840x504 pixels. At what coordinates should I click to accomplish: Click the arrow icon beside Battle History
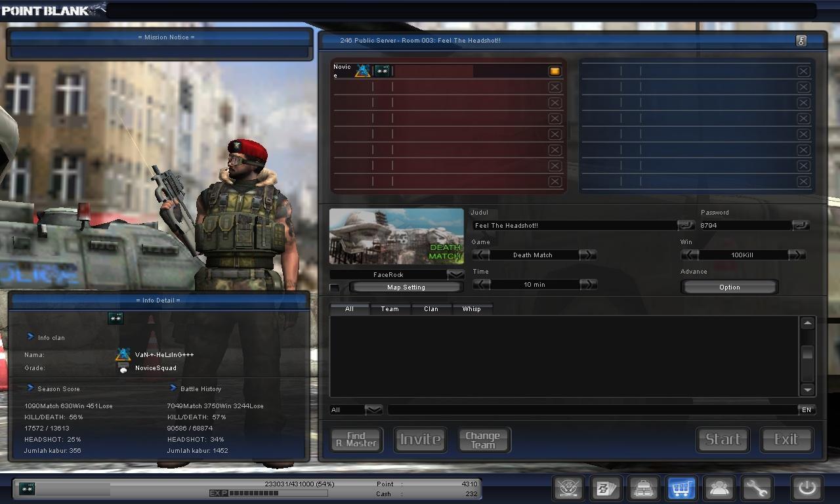click(x=173, y=388)
